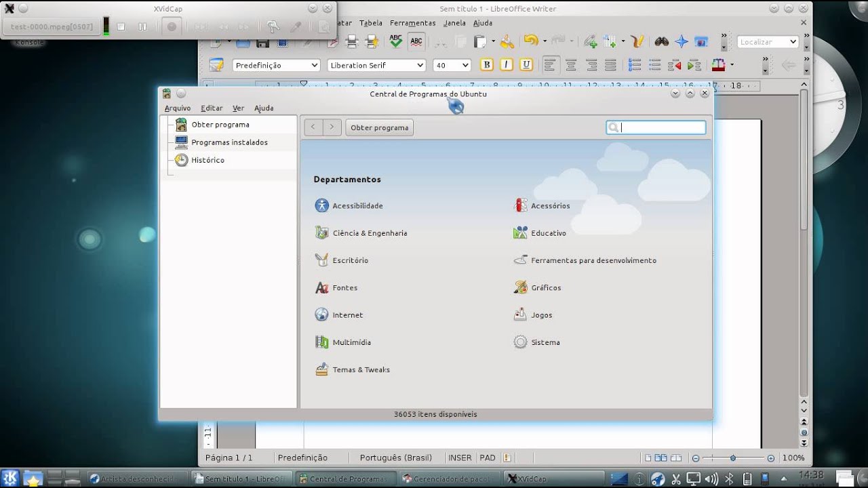Click the Writer bulleted list icon
The image size is (868, 488).
point(654,65)
